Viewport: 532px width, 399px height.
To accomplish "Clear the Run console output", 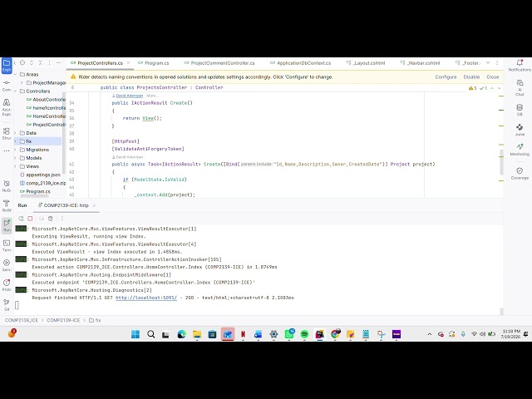I will click(51, 219).
